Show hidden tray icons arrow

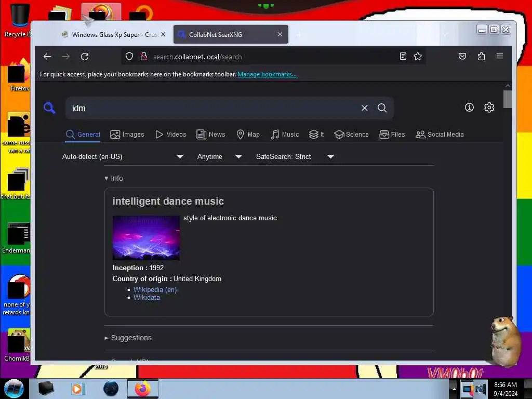click(454, 389)
